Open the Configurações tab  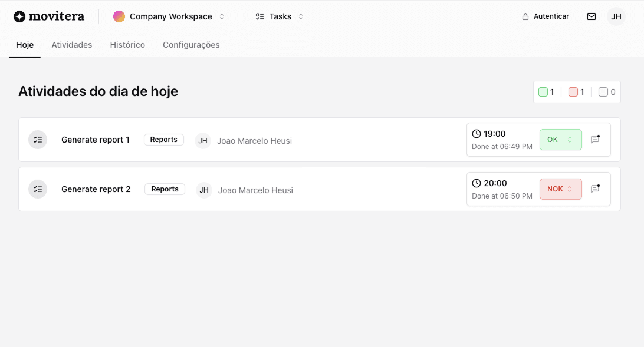[x=191, y=45]
